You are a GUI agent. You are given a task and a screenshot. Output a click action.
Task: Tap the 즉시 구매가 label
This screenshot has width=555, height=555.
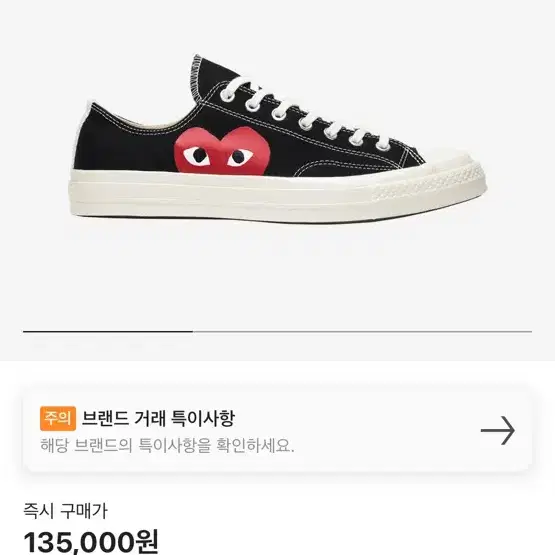click(65, 511)
